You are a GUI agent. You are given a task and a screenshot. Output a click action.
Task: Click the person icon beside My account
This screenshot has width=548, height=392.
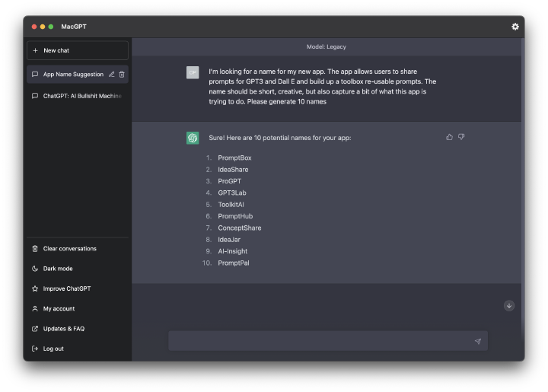(x=35, y=309)
